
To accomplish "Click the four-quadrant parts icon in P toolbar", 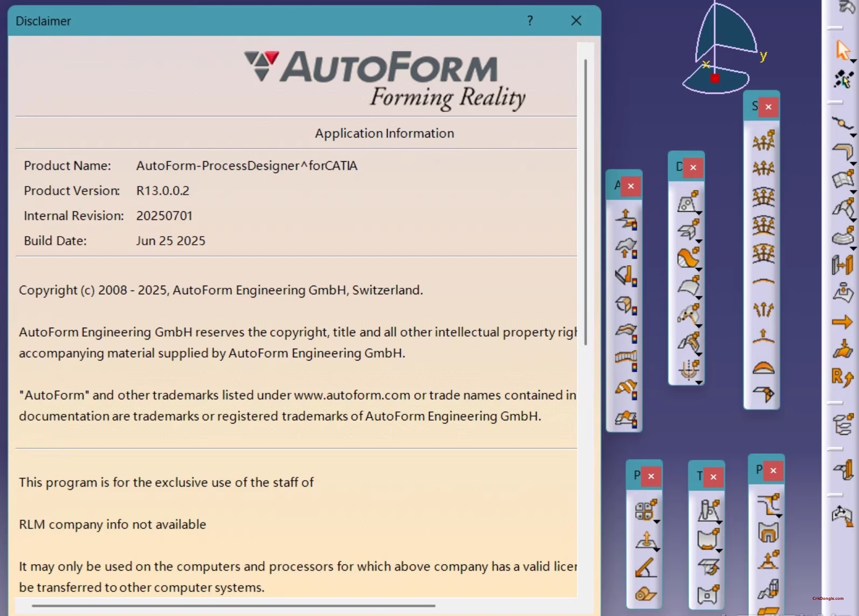I will (x=645, y=510).
